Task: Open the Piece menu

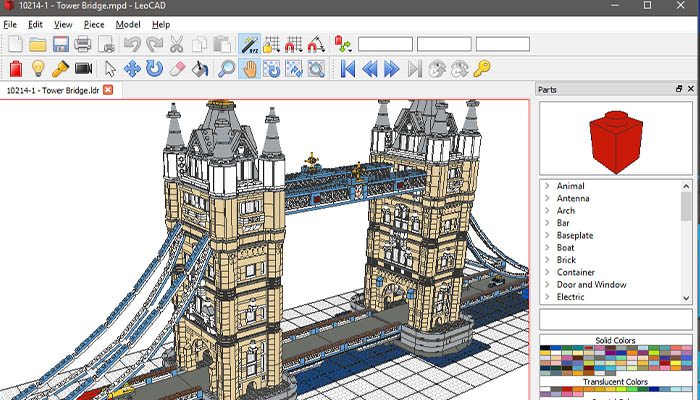Action: point(94,24)
